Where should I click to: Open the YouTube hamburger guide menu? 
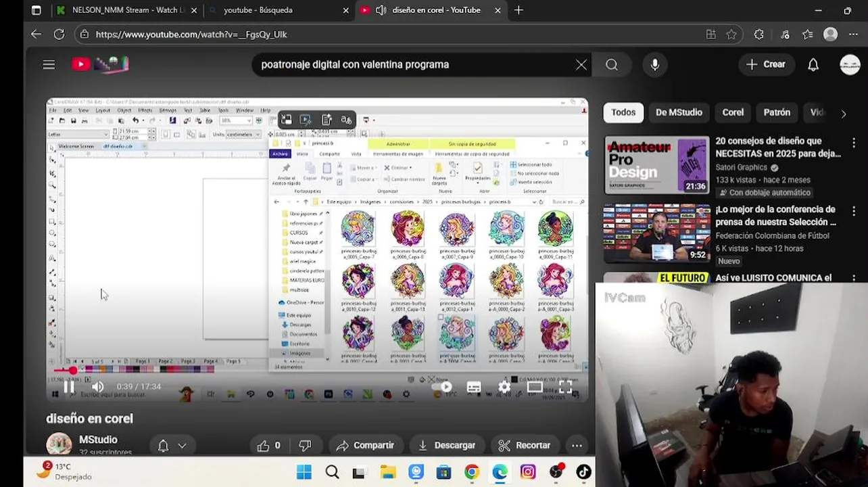coord(49,64)
